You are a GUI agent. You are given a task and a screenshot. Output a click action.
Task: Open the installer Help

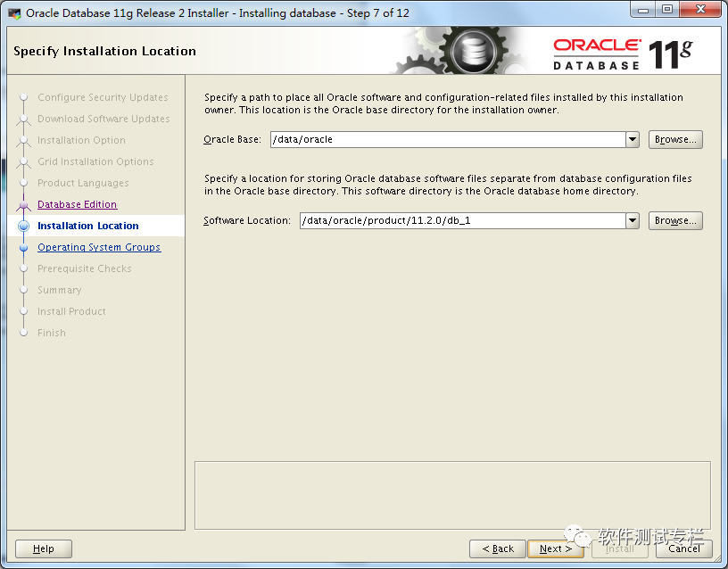pyautogui.click(x=44, y=549)
